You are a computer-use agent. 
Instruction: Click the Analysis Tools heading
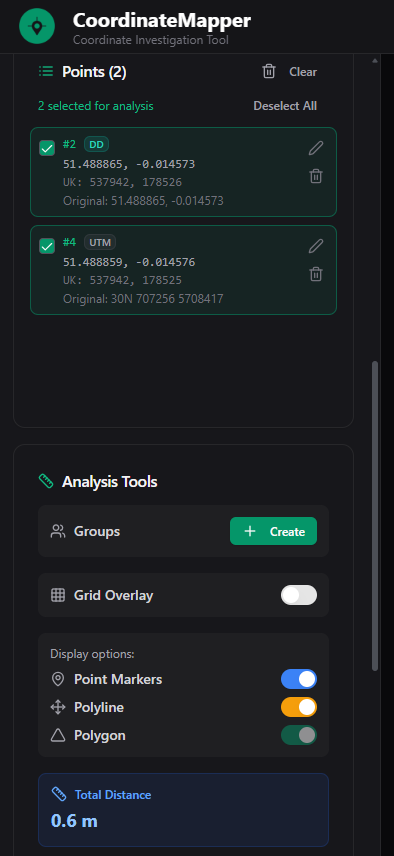click(x=110, y=482)
